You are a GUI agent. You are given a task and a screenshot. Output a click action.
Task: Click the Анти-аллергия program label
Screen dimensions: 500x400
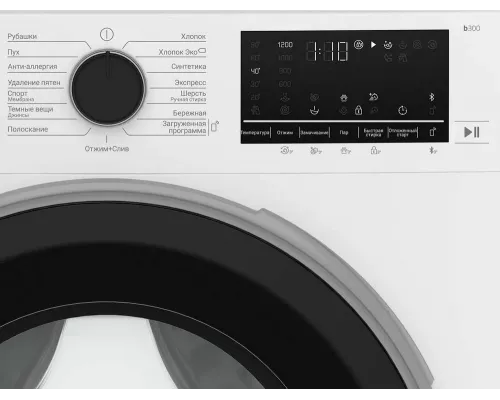pyautogui.click(x=32, y=67)
